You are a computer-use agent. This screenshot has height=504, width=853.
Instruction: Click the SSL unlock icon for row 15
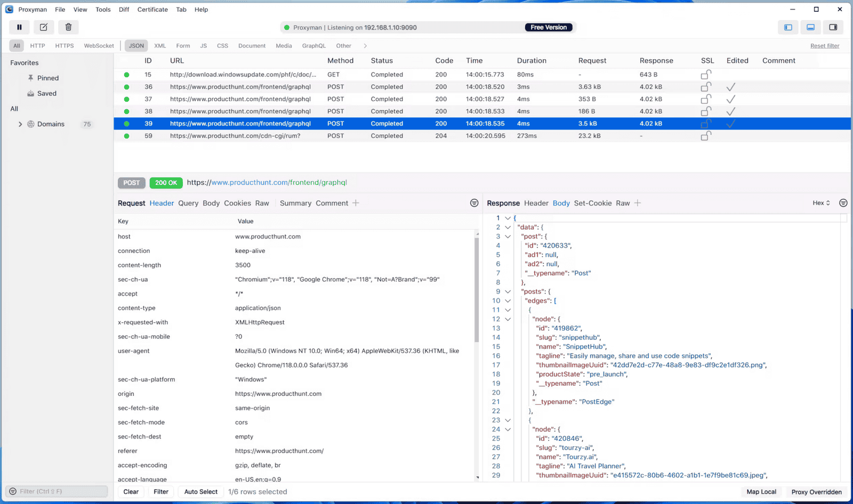[706, 75]
